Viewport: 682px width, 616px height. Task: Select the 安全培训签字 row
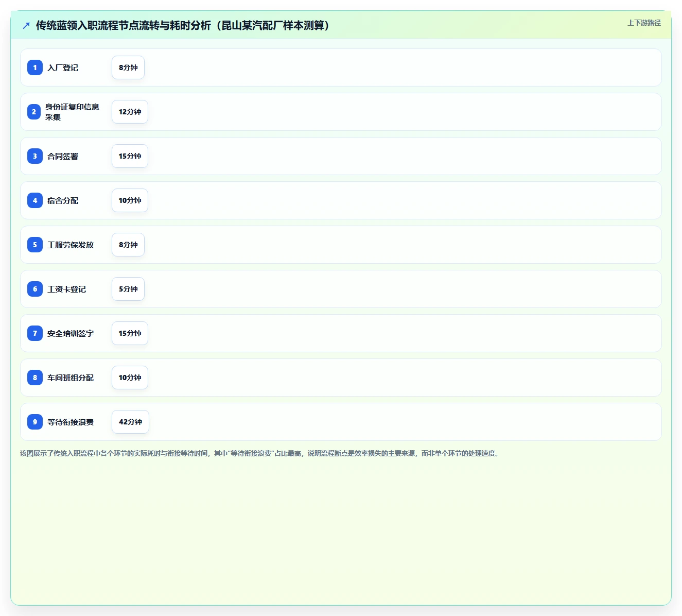pos(341,333)
